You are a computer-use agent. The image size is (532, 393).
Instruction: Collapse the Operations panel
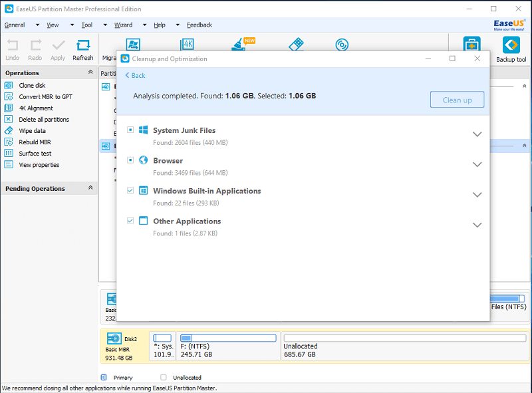click(x=90, y=72)
